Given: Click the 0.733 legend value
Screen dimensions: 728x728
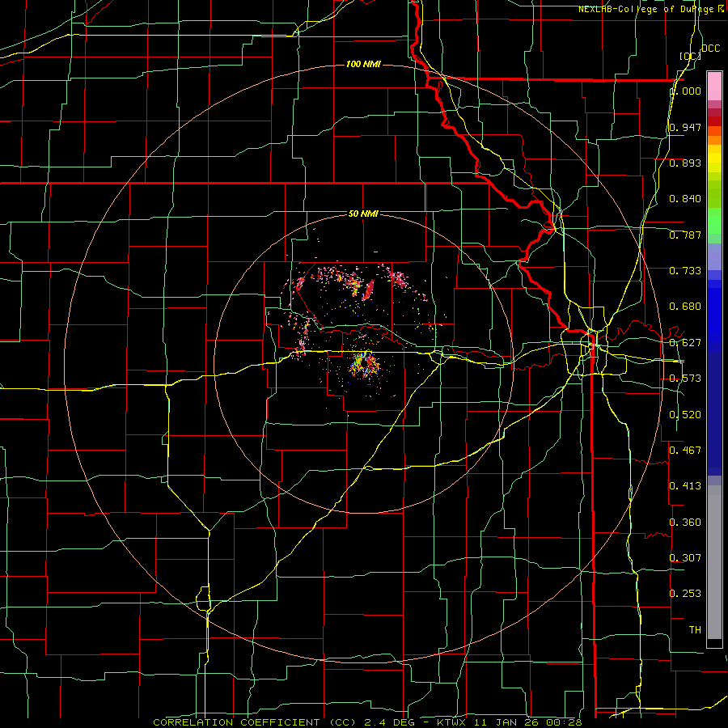Looking at the screenshot, I should (x=685, y=270).
